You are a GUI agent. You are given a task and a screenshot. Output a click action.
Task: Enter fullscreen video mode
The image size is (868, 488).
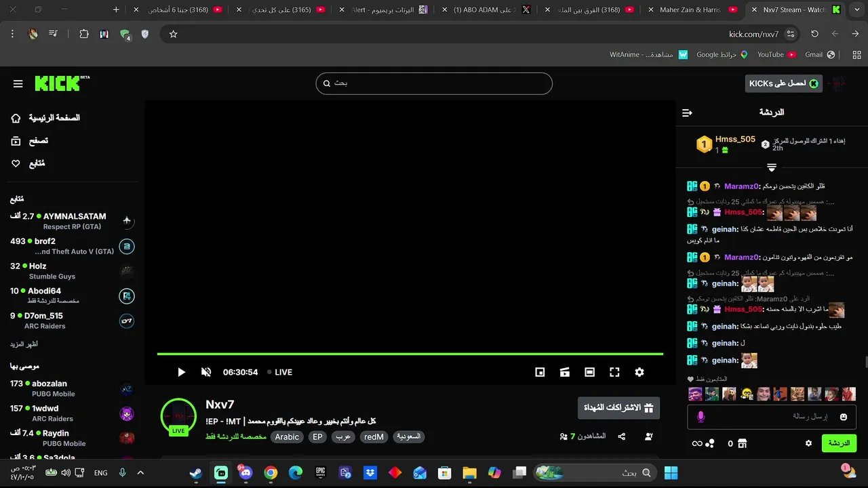pos(614,372)
